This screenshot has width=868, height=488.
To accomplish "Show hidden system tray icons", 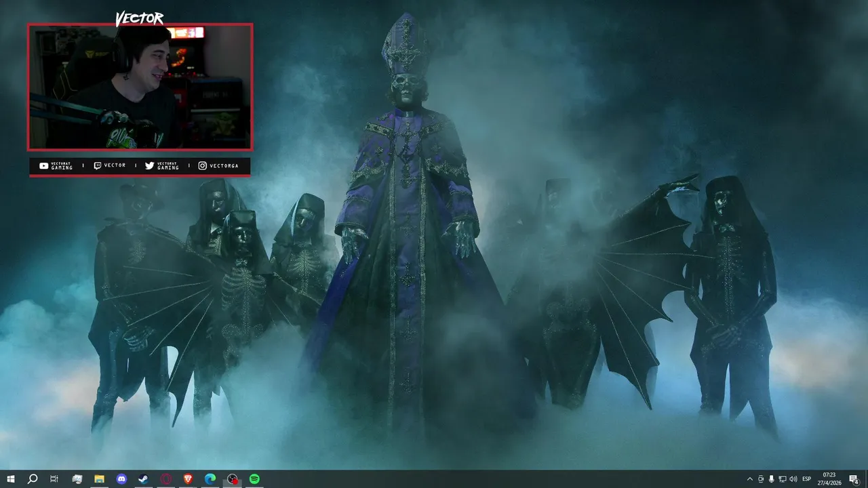I will 749,479.
